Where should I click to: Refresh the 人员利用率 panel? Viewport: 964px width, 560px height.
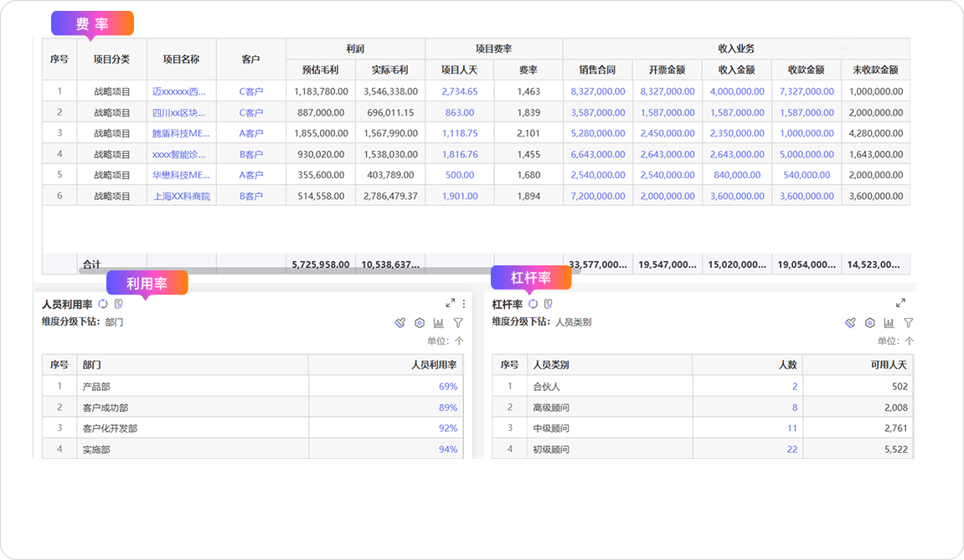tap(103, 304)
